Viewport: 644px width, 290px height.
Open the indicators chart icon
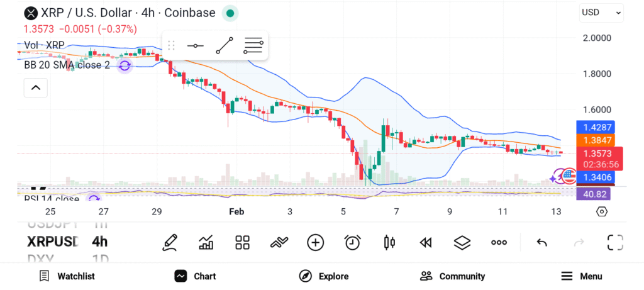(206, 242)
